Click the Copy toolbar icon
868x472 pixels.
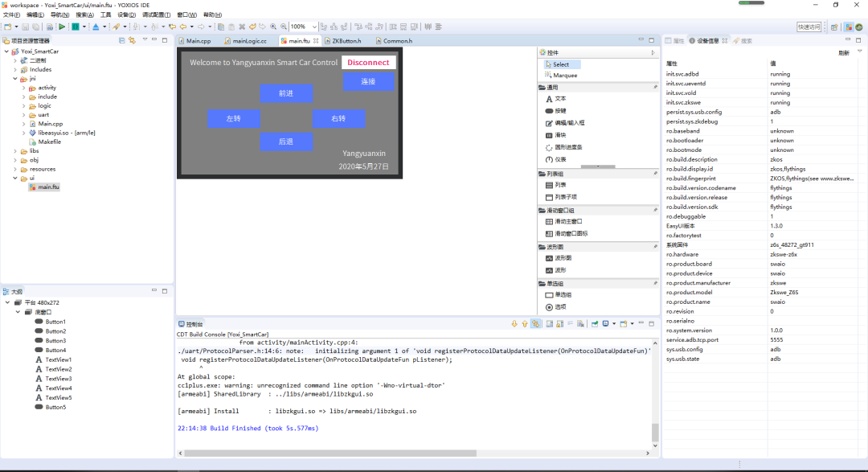(221, 27)
